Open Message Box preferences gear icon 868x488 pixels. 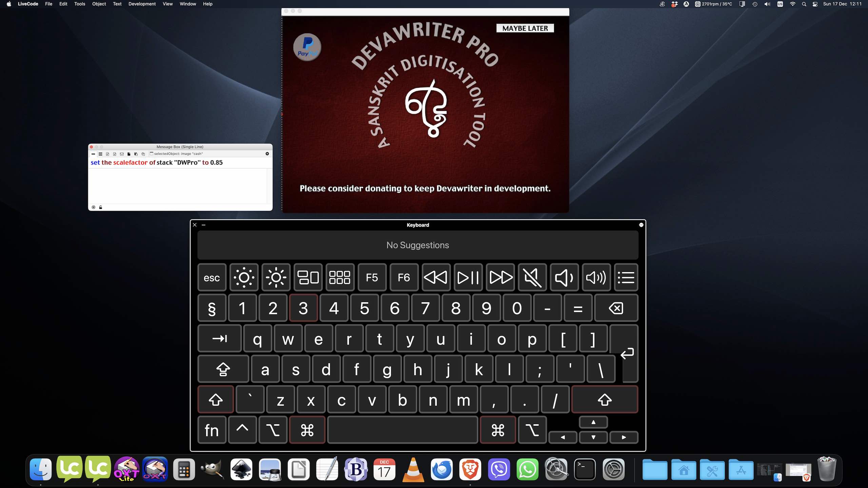point(267,154)
